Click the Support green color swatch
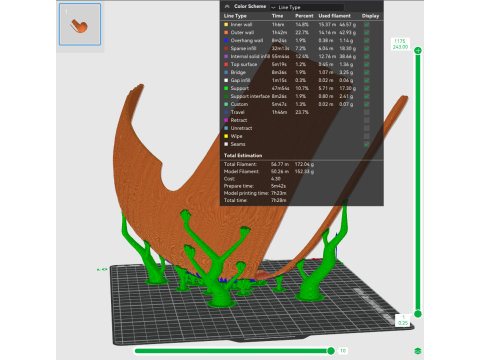This screenshot has height=360, width=480. pos(226,88)
